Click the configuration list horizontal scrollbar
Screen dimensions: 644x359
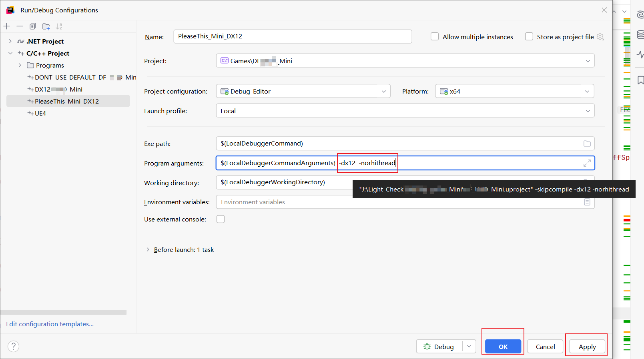click(63, 312)
